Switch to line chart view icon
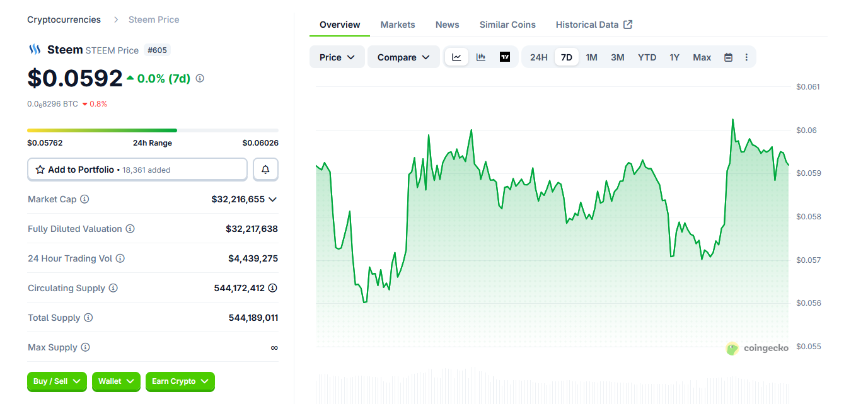This screenshot has height=404, width=868. click(456, 57)
